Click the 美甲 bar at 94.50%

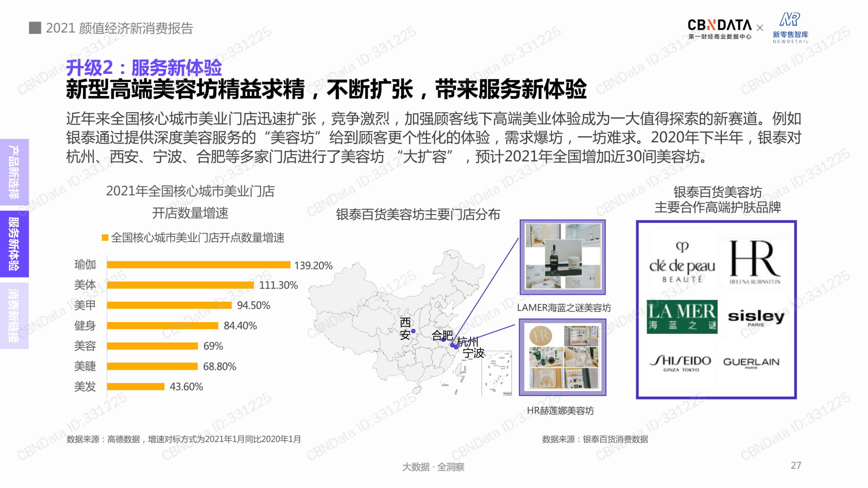click(169, 305)
